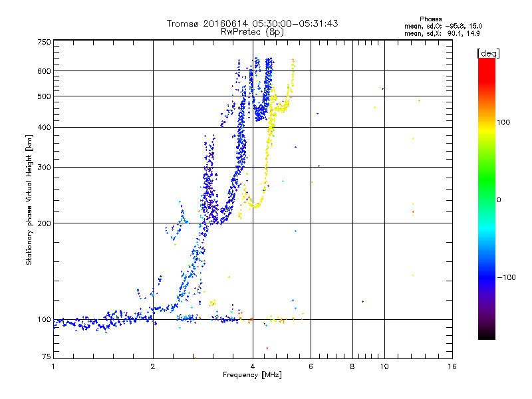Click the '200' y-axis tick label
This screenshot has height=399, width=532.
coord(44,223)
